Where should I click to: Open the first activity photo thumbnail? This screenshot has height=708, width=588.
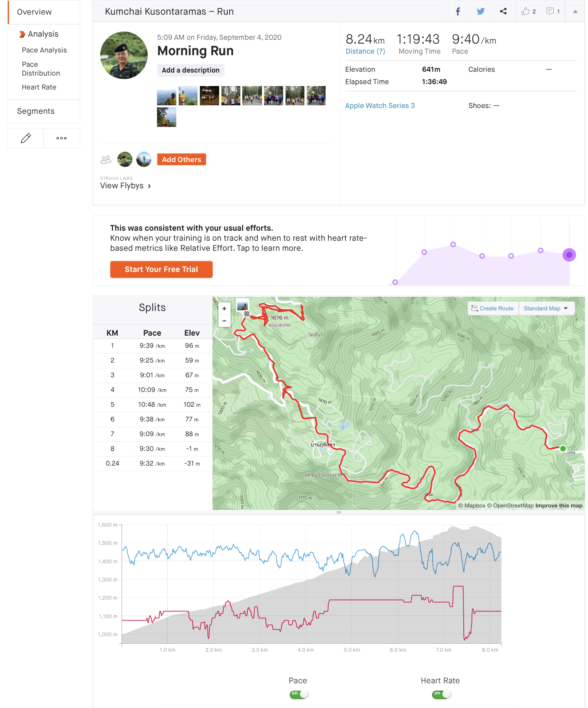click(167, 96)
